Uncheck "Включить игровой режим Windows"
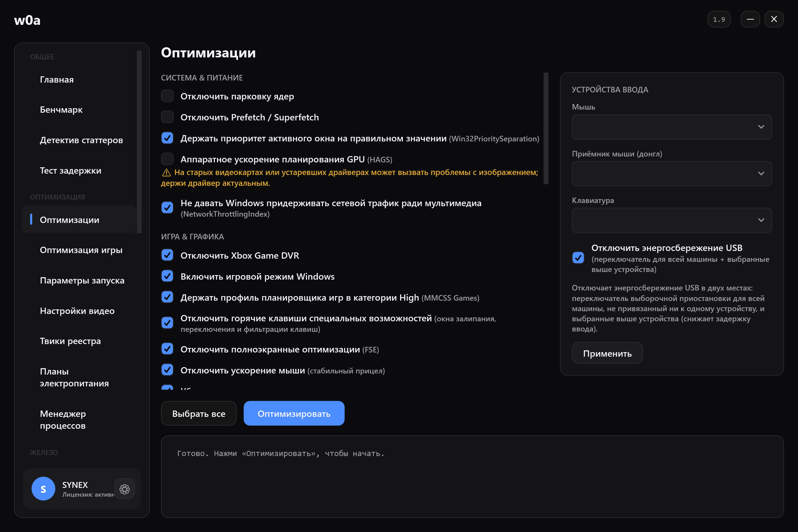The image size is (798, 532). 167,276
